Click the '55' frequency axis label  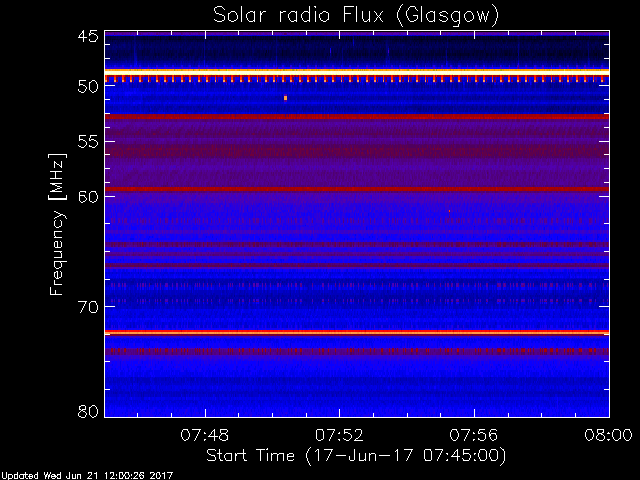[x=88, y=142]
